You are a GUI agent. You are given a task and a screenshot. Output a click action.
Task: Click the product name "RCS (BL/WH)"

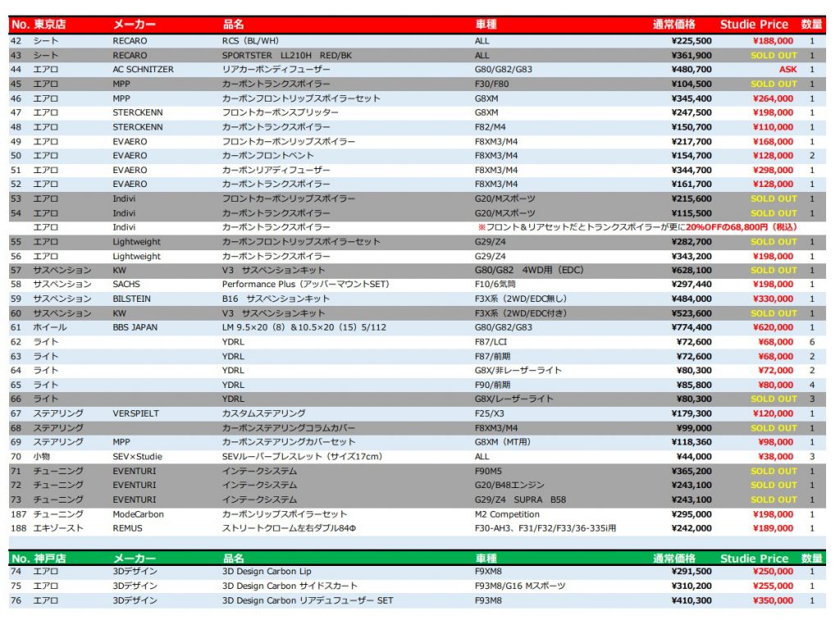250,41
